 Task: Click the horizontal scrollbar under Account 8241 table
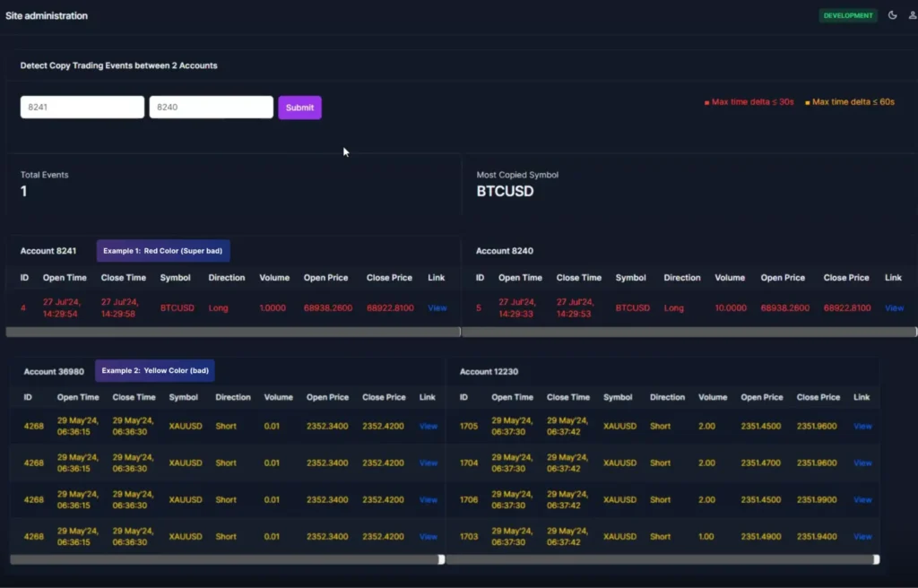(x=232, y=332)
